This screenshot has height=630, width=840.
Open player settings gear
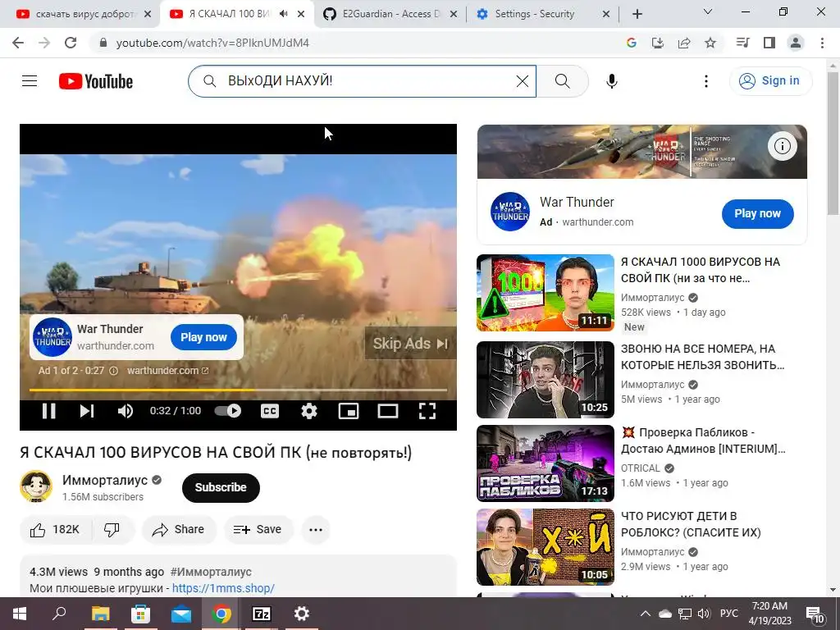tap(309, 411)
